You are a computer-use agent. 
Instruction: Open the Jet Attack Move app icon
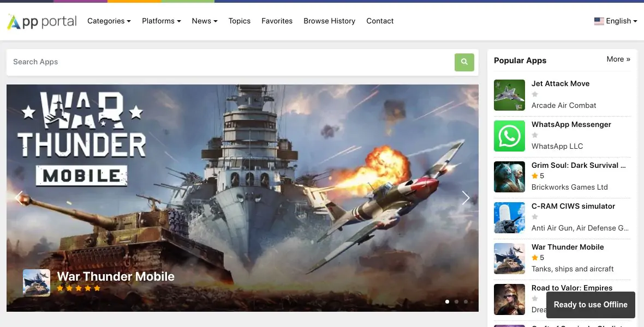pos(509,95)
